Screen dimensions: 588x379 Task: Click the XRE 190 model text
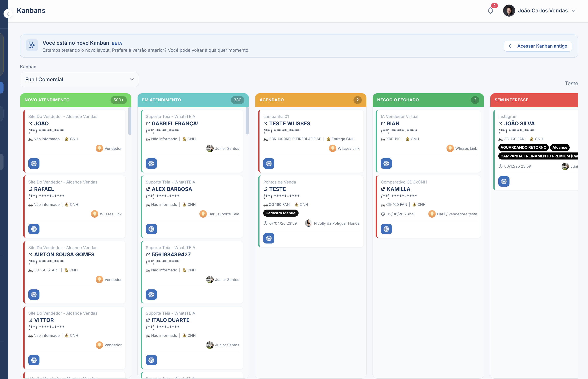pos(393,139)
